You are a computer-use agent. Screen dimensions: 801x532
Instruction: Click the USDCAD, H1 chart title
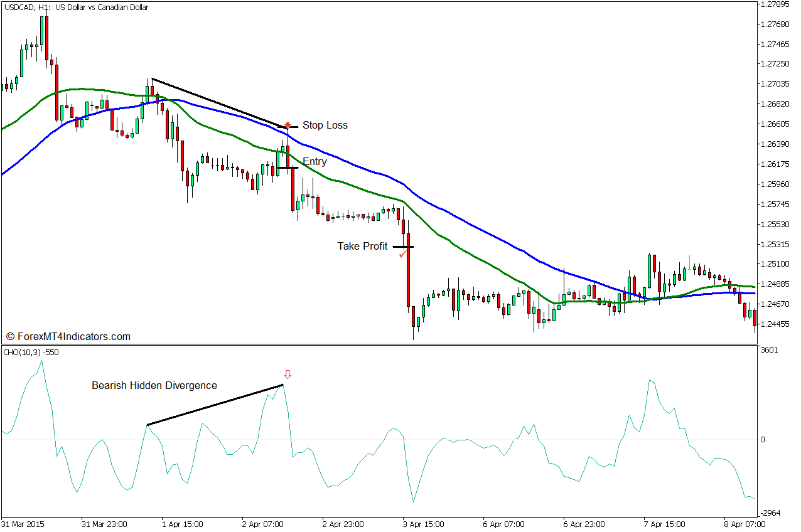tap(75, 8)
